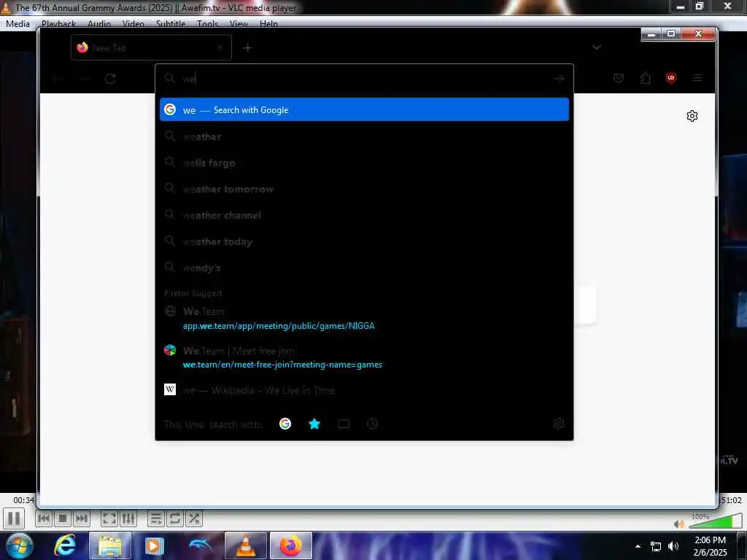Screen dimensions: 747x560
Task: Adjust the VLC volume slider
Action: point(715,521)
